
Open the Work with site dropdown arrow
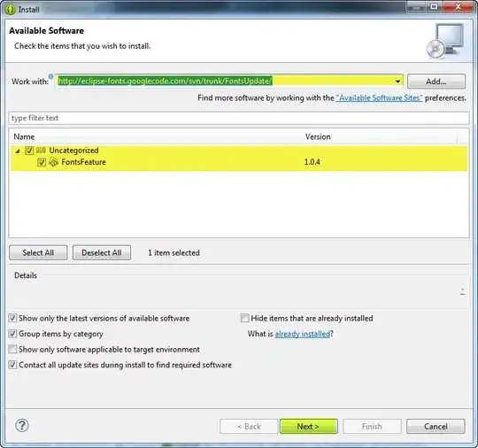[x=397, y=81]
